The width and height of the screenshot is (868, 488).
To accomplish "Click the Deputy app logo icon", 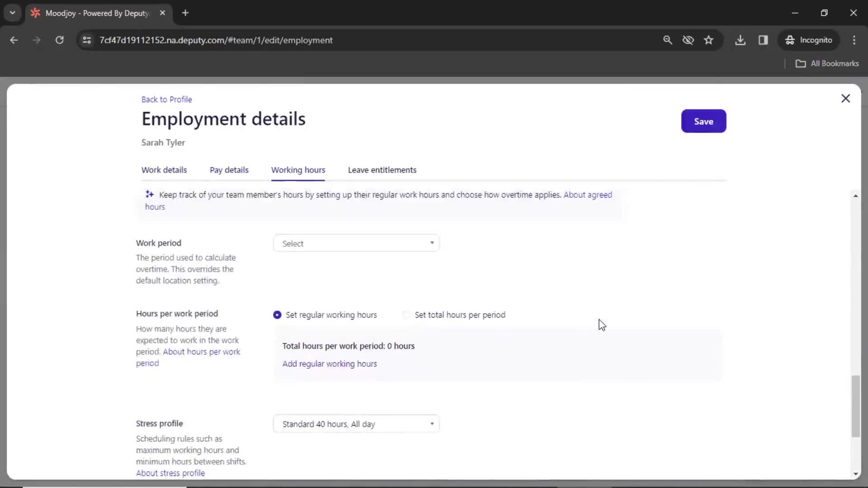I will pos(36,13).
